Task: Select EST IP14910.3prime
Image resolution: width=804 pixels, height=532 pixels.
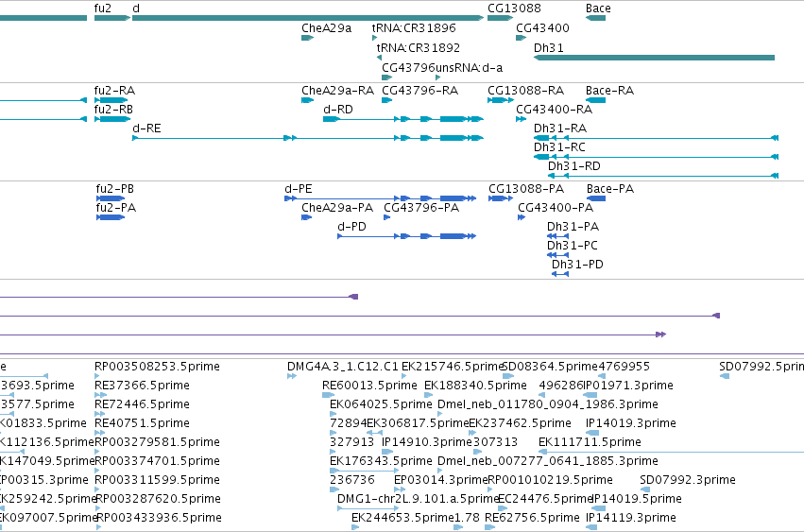Action: [427, 442]
